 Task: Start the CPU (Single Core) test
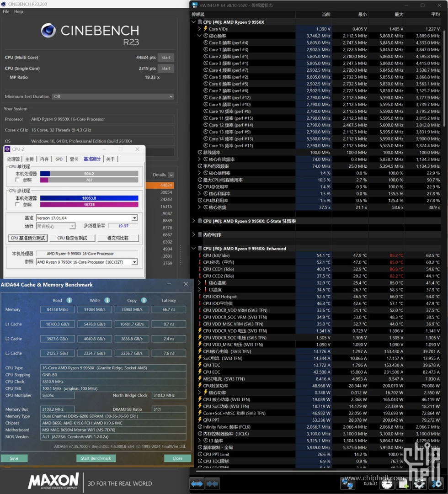pyautogui.click(x=166, y=69)
